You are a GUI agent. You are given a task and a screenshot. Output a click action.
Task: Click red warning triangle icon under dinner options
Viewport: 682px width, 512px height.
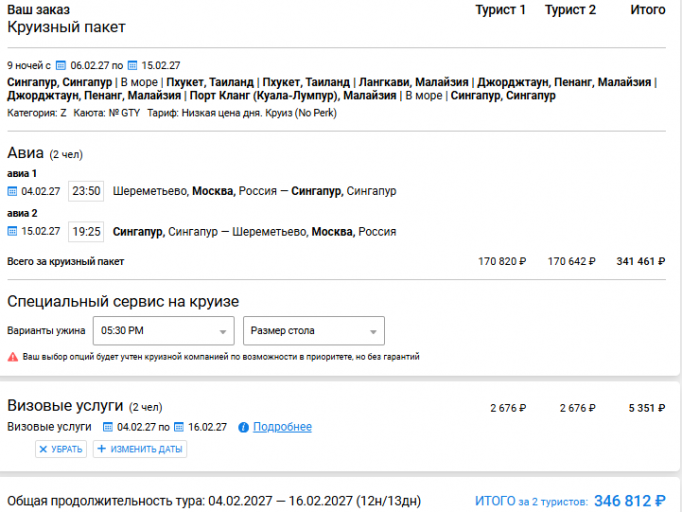coord(13,357)
